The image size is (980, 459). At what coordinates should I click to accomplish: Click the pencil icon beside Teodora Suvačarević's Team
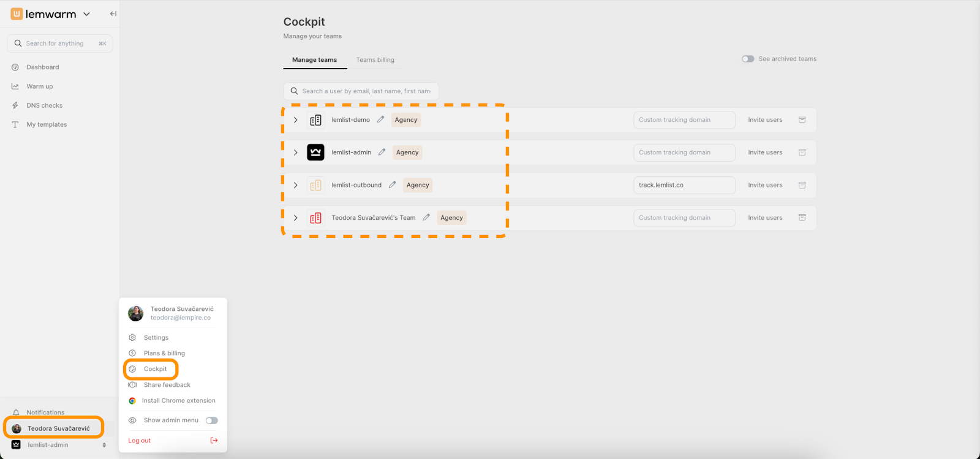coord(426,217)
